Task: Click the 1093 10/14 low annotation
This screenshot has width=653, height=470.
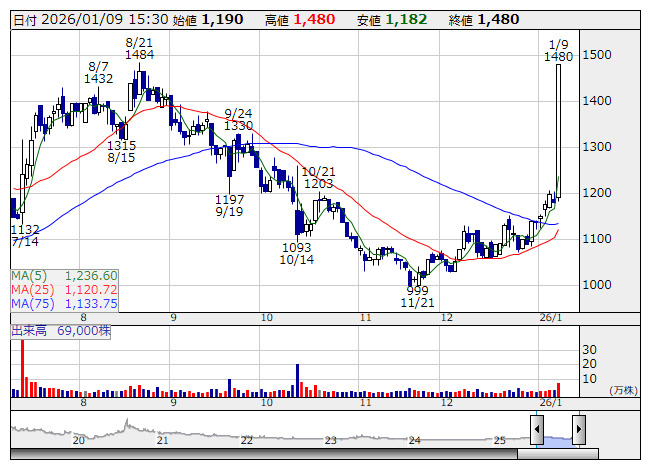Action: pos(297,254)
